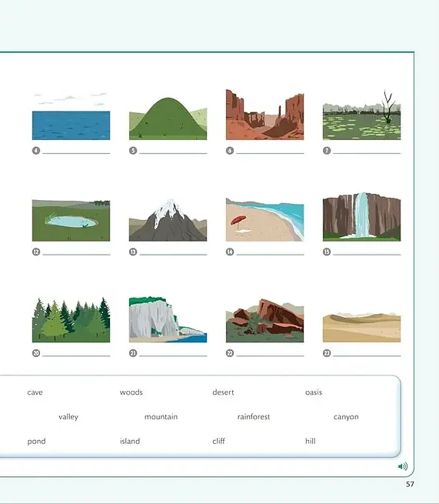Click the answer line for item 23

(367, 355)
